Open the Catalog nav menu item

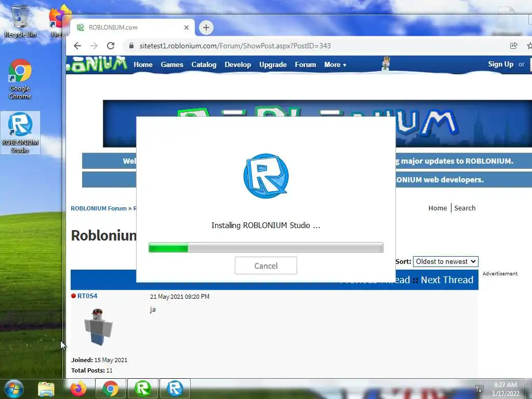[x=204, y=64]
